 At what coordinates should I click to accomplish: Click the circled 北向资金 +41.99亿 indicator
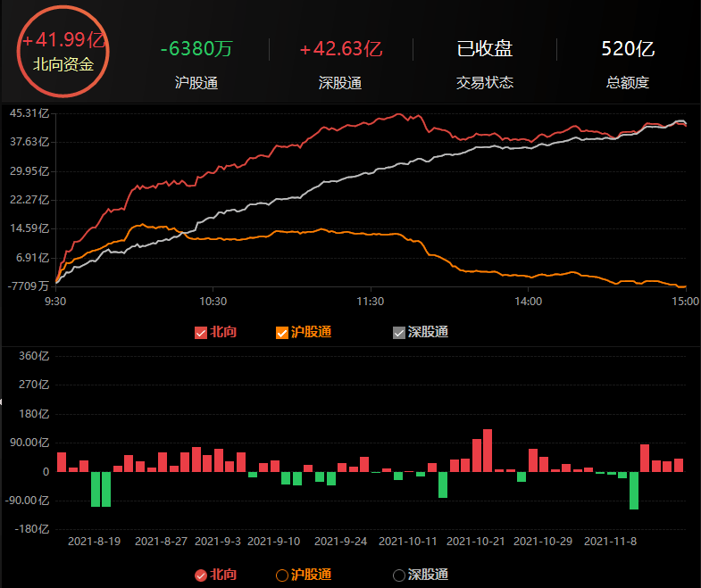tap(64, 52)
